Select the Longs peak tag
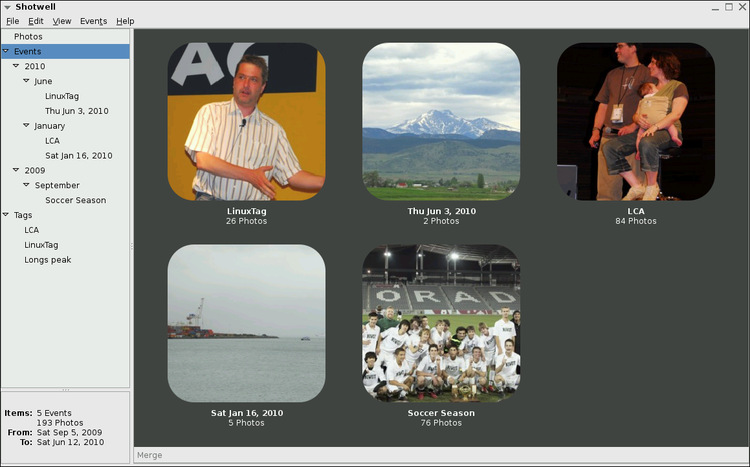The image size is (750, 467). [x=47, y=260]
